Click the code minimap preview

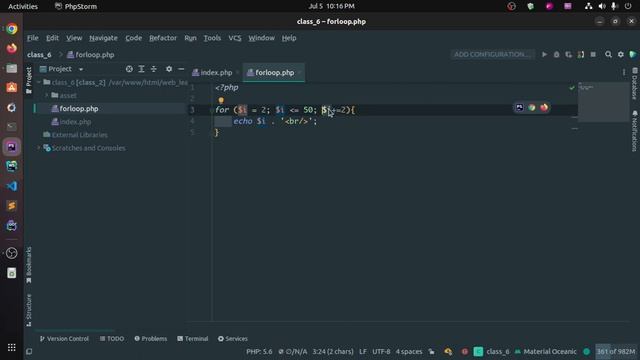[x=603, y=102]
